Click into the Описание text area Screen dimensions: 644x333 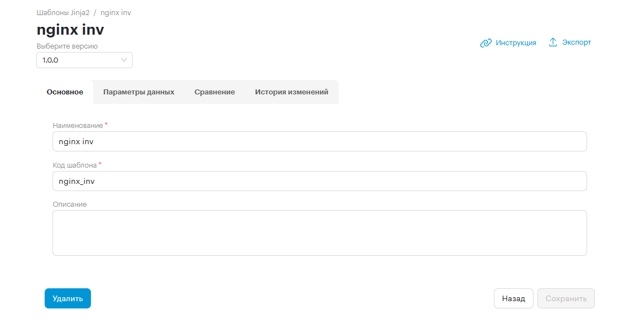pos(320,233)
